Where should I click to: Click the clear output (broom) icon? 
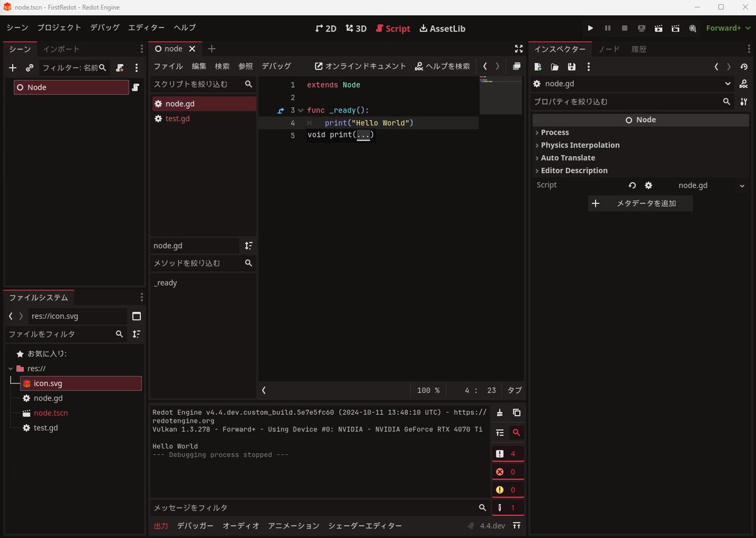pyautogui.click(x=499, y=413)
